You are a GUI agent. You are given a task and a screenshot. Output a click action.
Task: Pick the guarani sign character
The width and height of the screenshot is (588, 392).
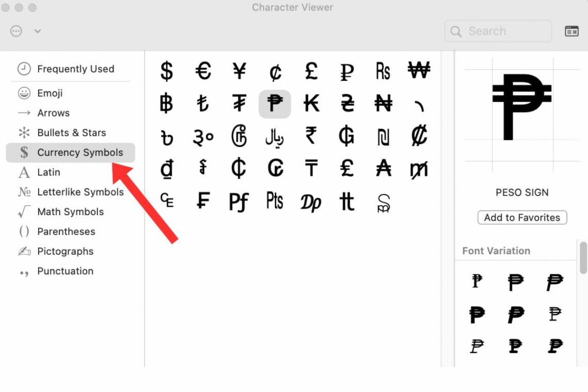347,136
